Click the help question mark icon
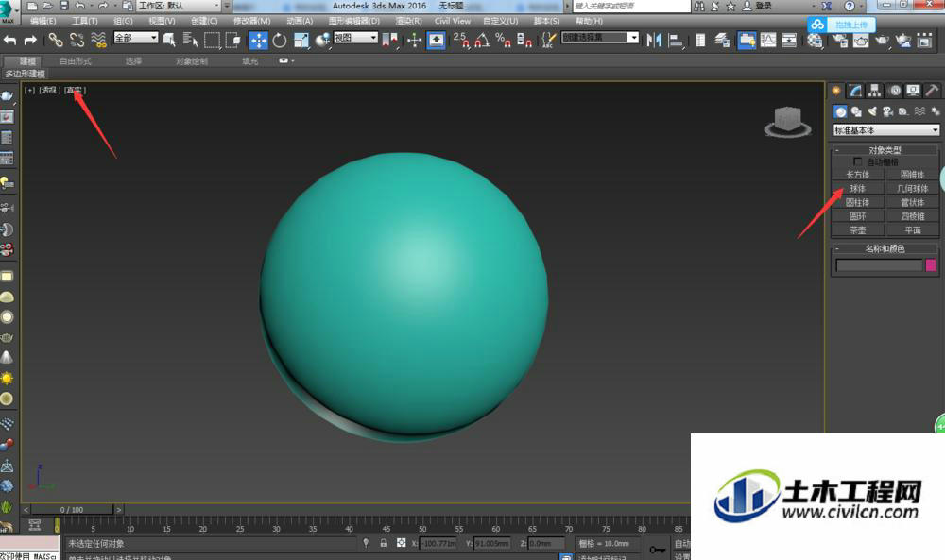 [850, 6]
